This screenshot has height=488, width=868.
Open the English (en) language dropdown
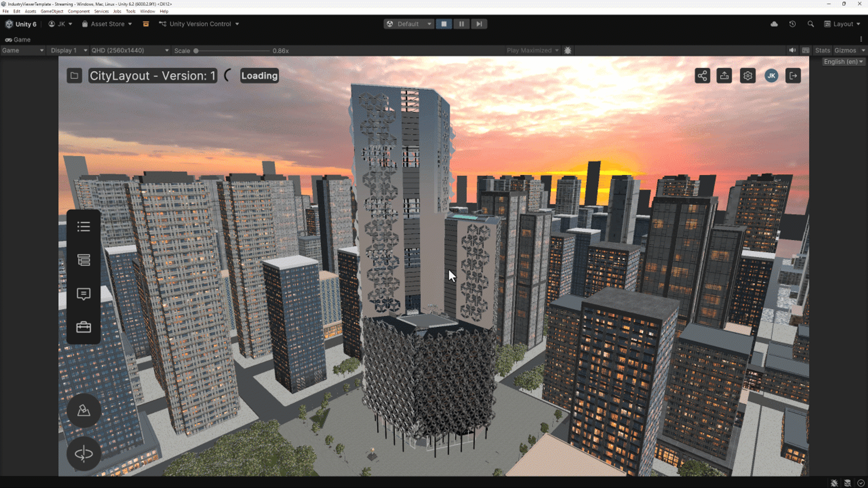843,62
